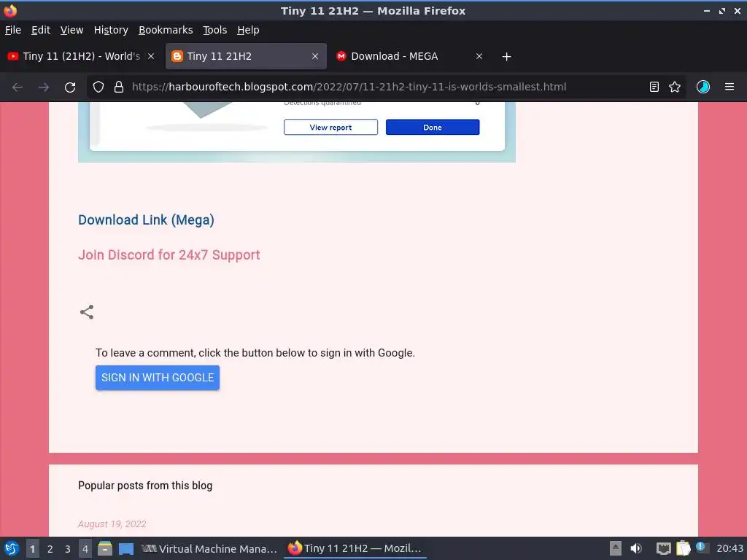747x560 pixels.
Task: Open the update notifier tray icon
Action: pyautogui.click(x=701, y=547)
